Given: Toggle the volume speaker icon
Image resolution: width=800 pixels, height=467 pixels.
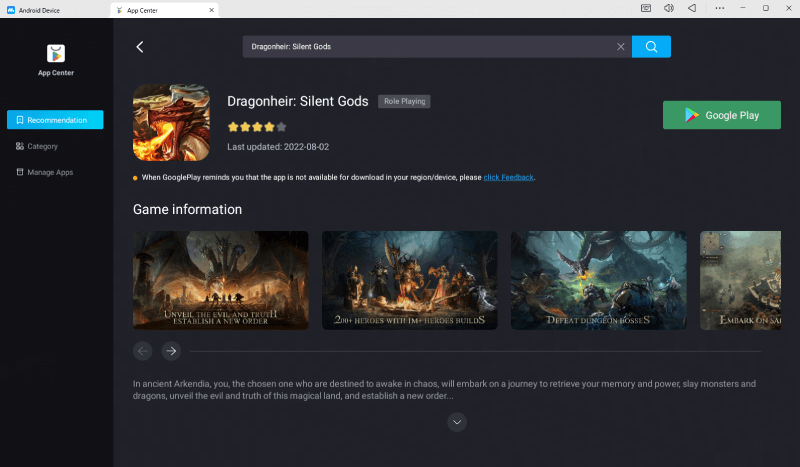Looking at the screenshot, I should click(x=669, y=8).
